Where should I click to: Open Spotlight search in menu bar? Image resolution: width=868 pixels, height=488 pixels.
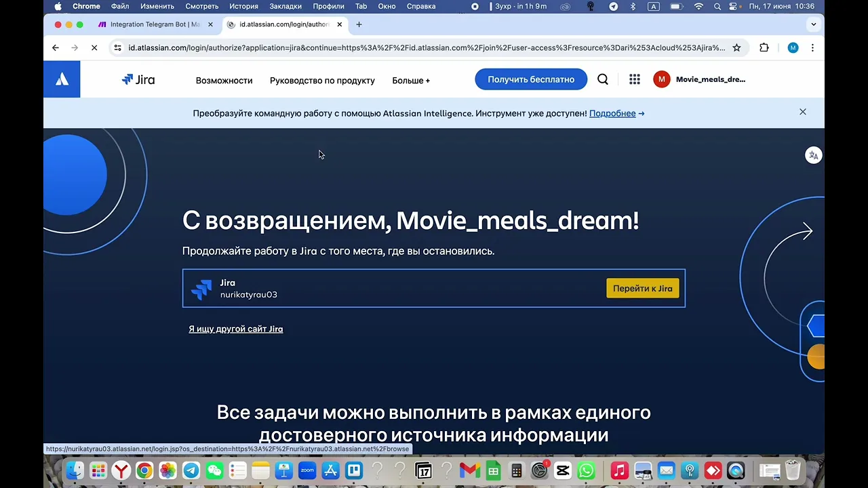(717, 6)
